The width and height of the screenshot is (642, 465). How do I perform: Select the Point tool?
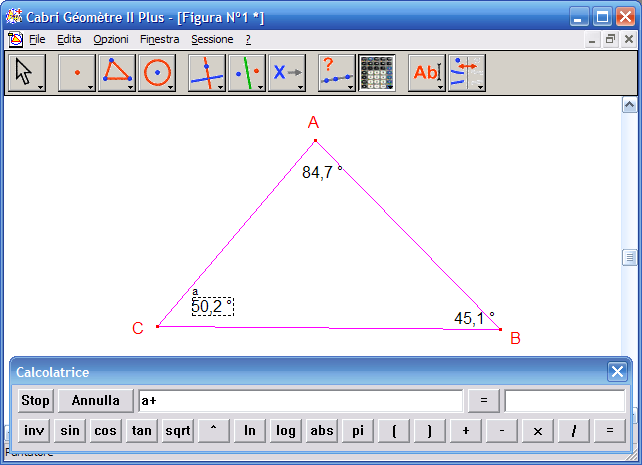pyautogui.click(x=77, y=73)
